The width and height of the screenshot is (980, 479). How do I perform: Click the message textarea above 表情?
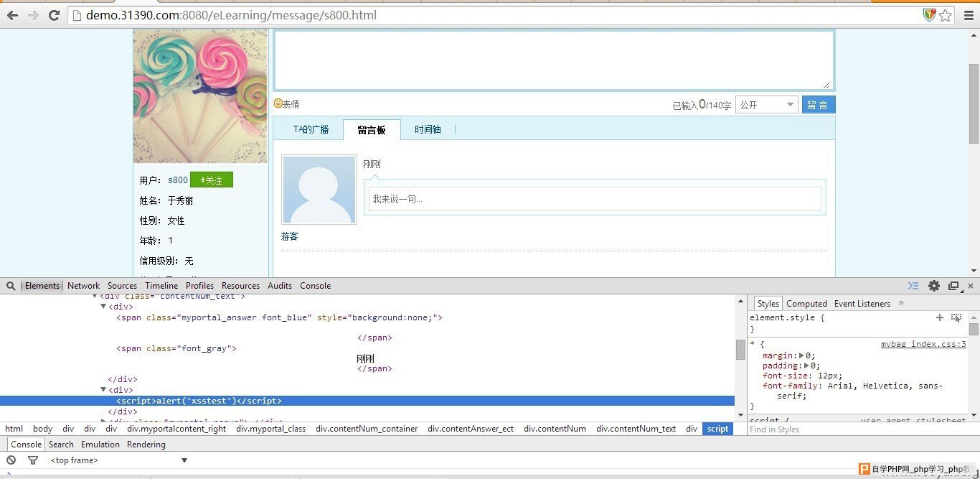(554, 60)
